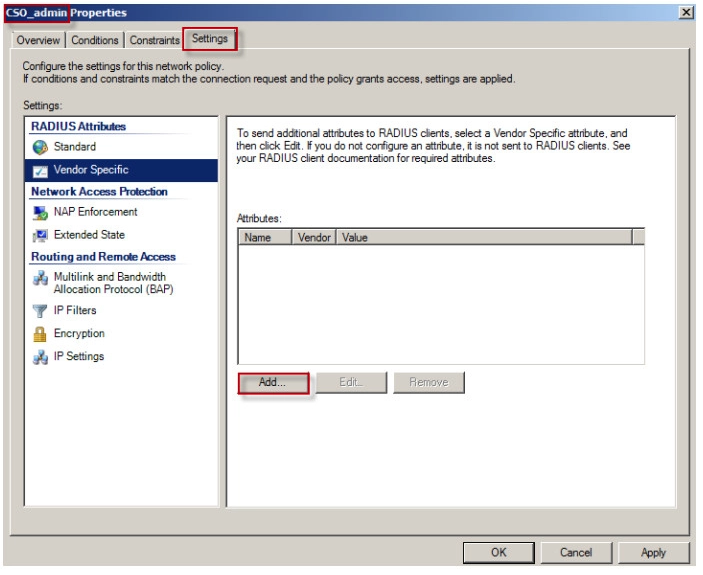This screenshot has height=575, width=703.
Task: Click the Value column header
Action: tap(484, 238)
